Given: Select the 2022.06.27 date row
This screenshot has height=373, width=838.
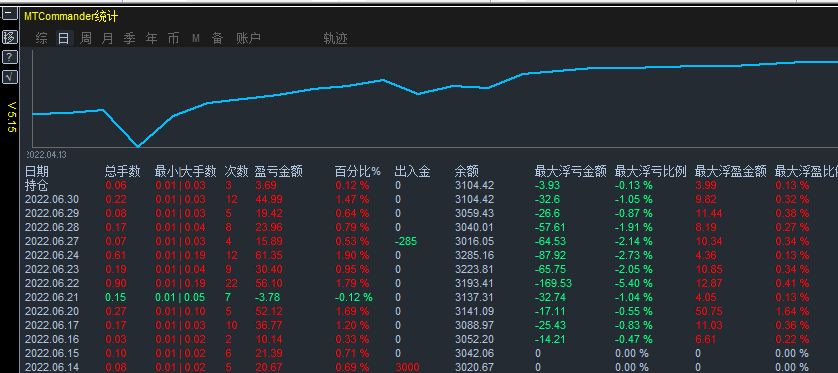Looking at the screenshot, I should (x=431, y=242).
